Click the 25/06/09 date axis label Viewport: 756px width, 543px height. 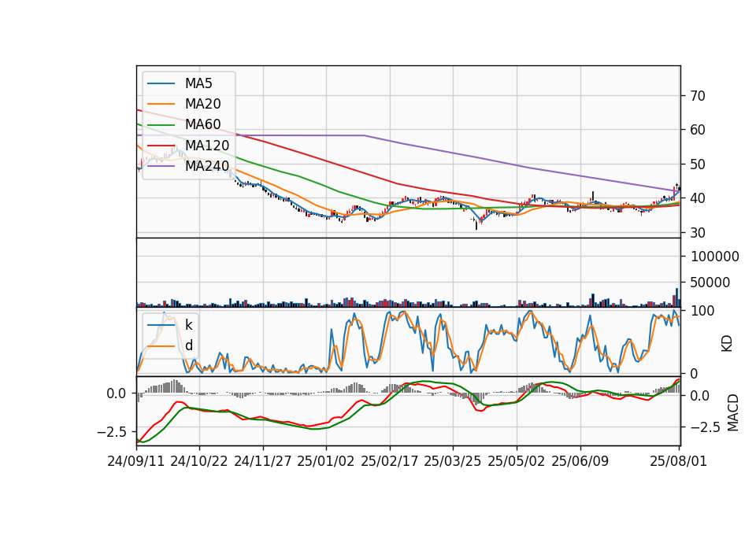[580, 461]
